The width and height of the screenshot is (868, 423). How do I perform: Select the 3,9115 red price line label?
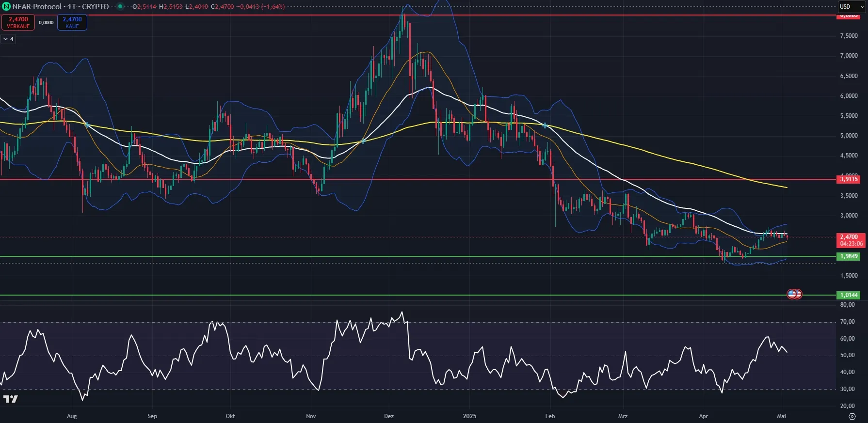click(x=849, y=179)
